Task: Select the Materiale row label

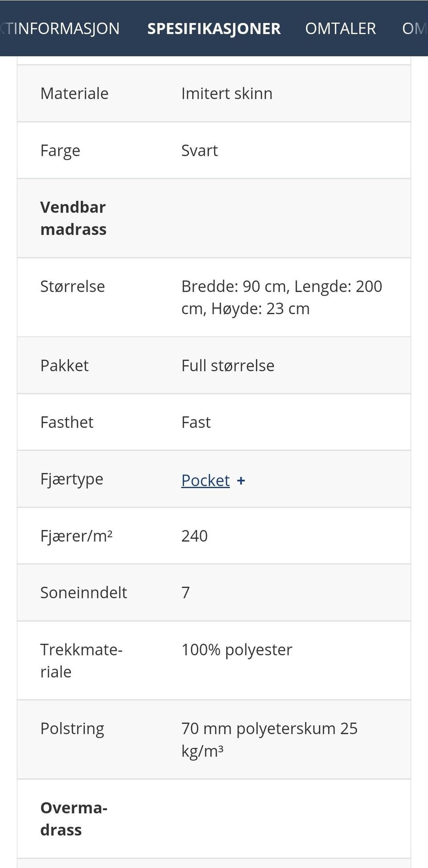Action: tap(74, 94)
